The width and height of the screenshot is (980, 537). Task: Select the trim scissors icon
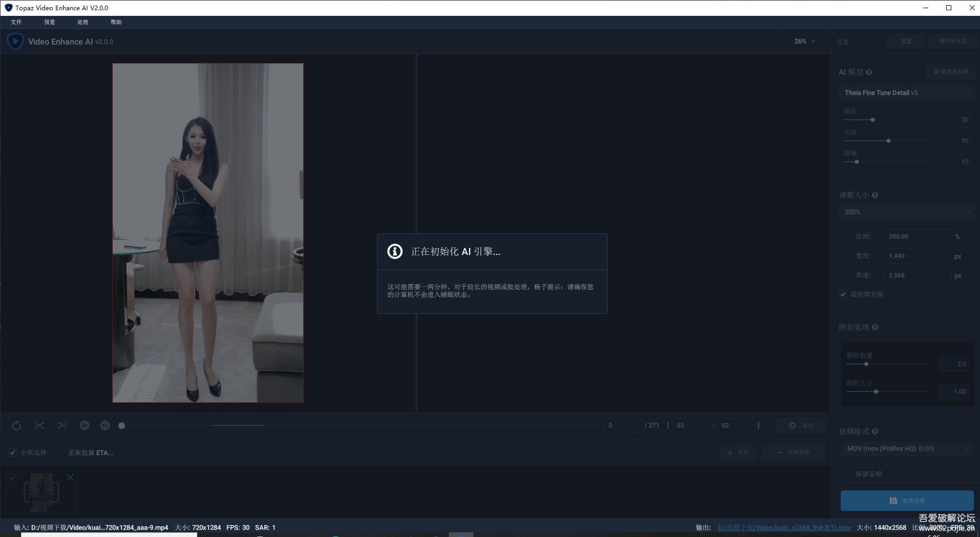(x=39, y=425)
